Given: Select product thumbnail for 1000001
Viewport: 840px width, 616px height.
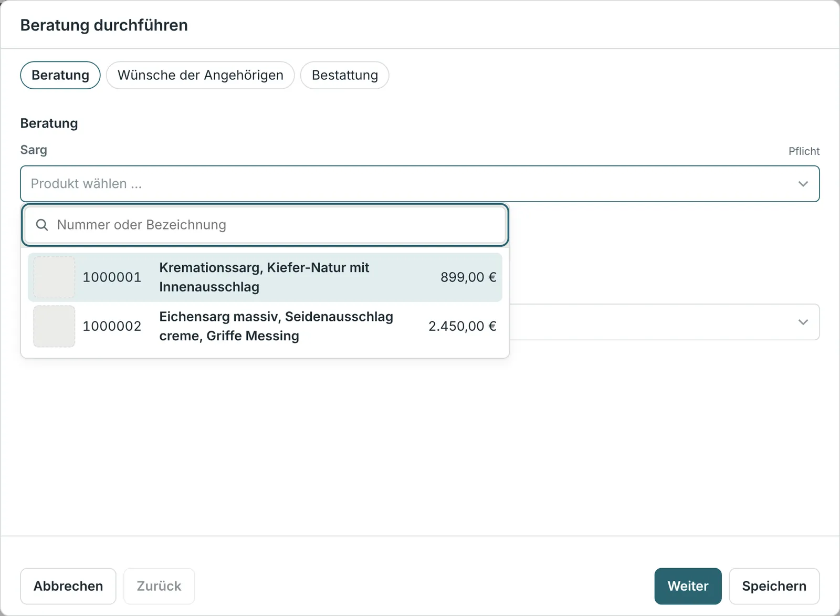Looking at the screenshot, I should click(x=54, y=277).
